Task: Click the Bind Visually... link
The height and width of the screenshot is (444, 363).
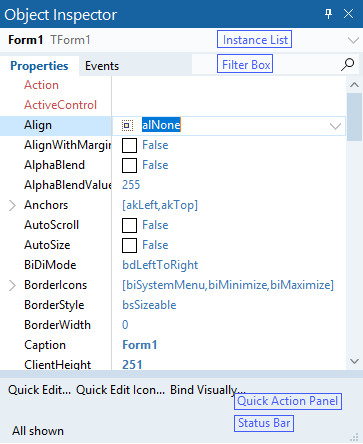Action: [x=208, y=390]
